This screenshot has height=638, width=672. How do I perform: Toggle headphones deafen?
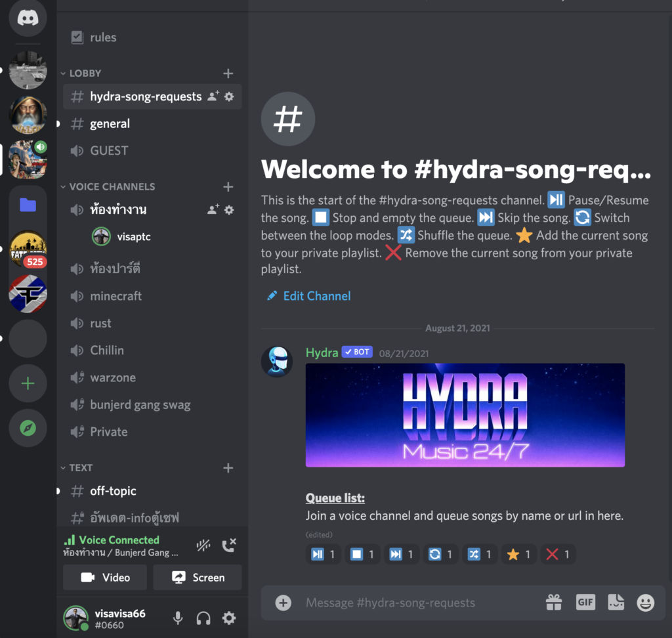[203, 618]
